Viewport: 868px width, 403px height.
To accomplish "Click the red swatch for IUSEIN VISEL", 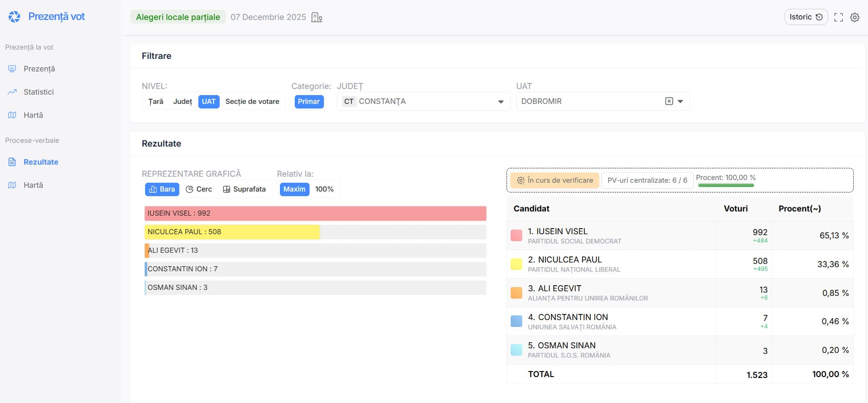I will coord(516,236).
